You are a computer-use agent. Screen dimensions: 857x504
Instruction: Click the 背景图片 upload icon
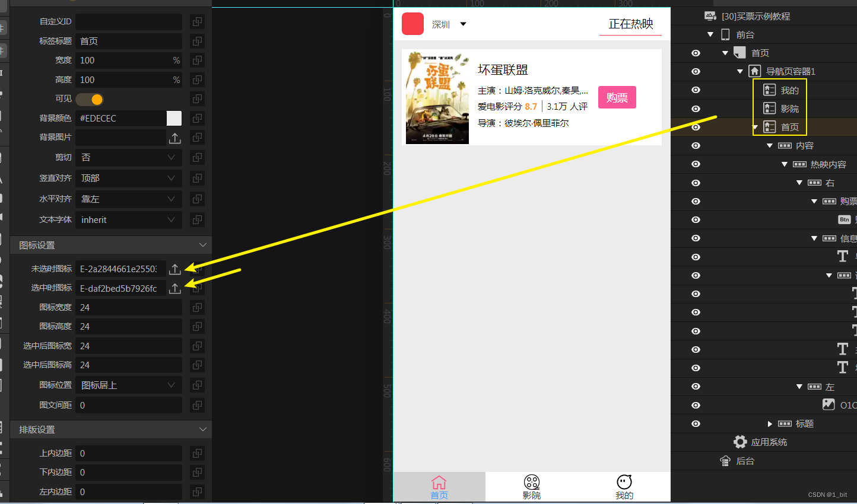175,138
